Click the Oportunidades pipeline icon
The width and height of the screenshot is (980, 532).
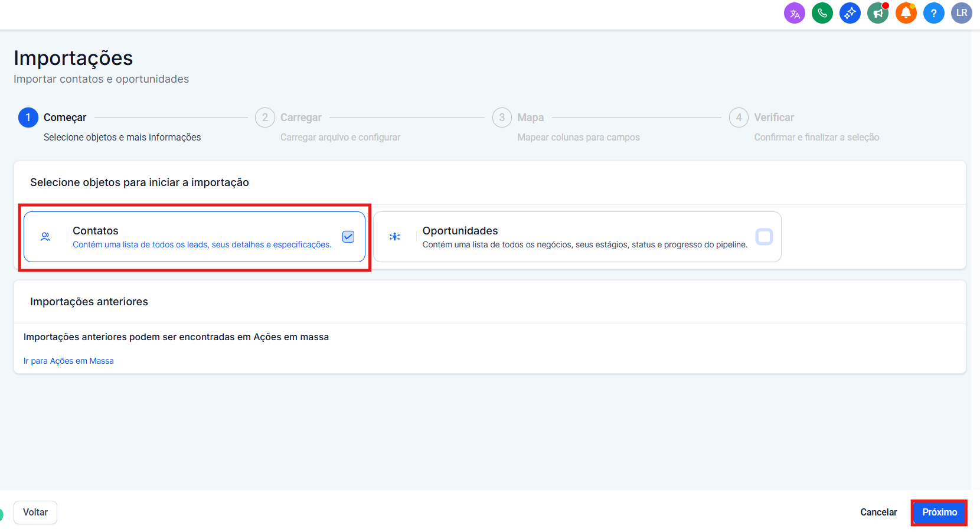(395, 237)
